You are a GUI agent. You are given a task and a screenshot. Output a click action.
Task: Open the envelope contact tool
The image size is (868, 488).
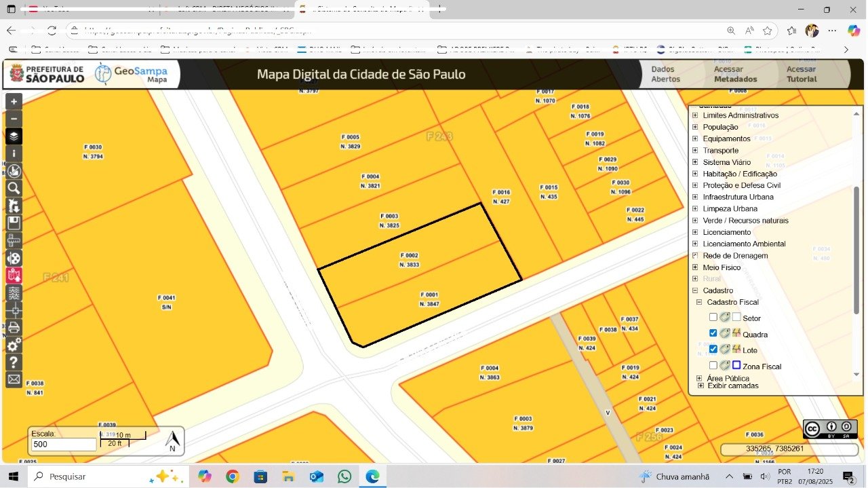point(14,379)
